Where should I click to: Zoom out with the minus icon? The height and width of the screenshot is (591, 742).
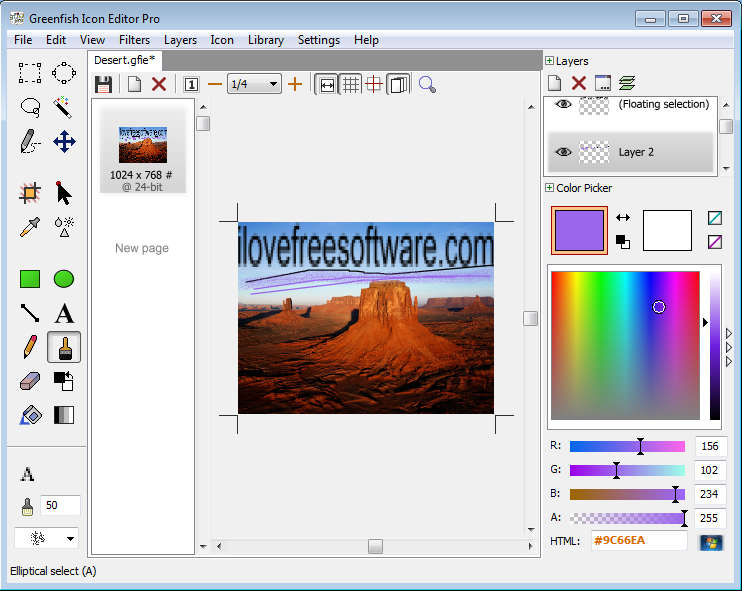[215, 85]
